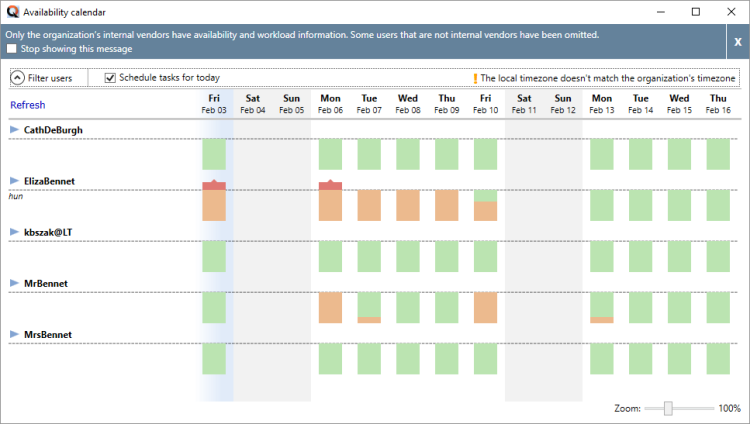Dismiss the blue info banner with X

[738, 42]
